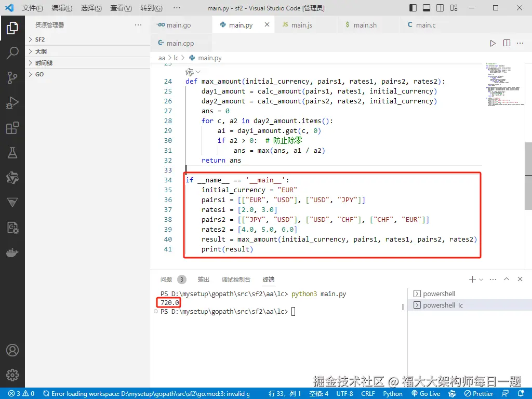
Task: Select language mode Python in status bar
Action: click(393, 394)
